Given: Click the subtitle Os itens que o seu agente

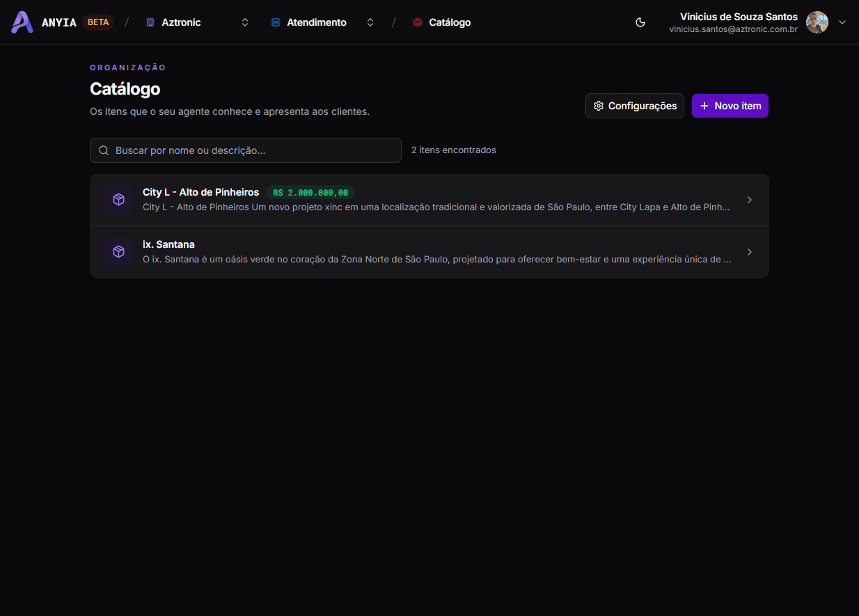Looking at the screenshot, I should [x=230, y=111].
